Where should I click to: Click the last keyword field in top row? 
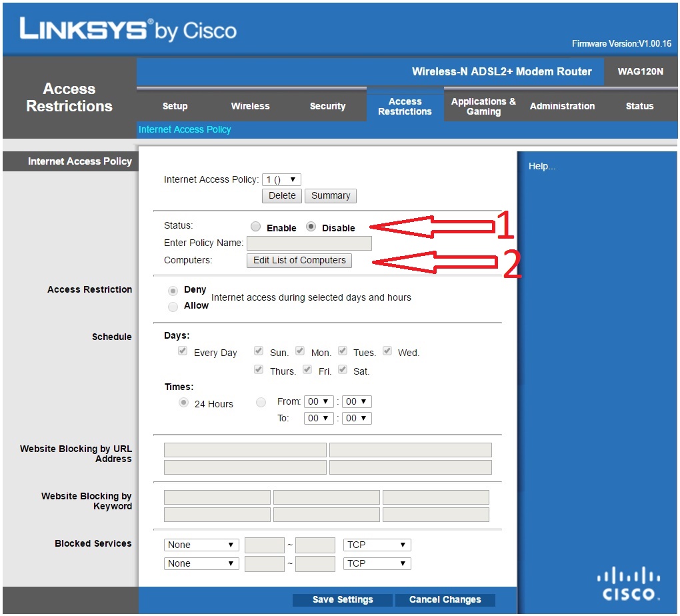436,497
